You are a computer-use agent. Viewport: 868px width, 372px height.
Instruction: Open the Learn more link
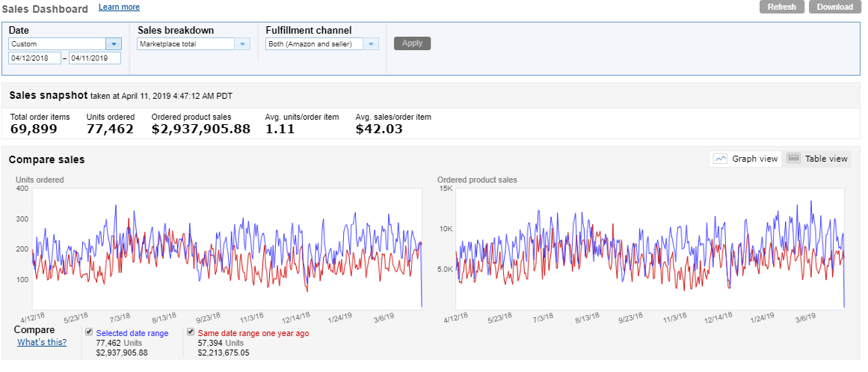click(119, 7)
